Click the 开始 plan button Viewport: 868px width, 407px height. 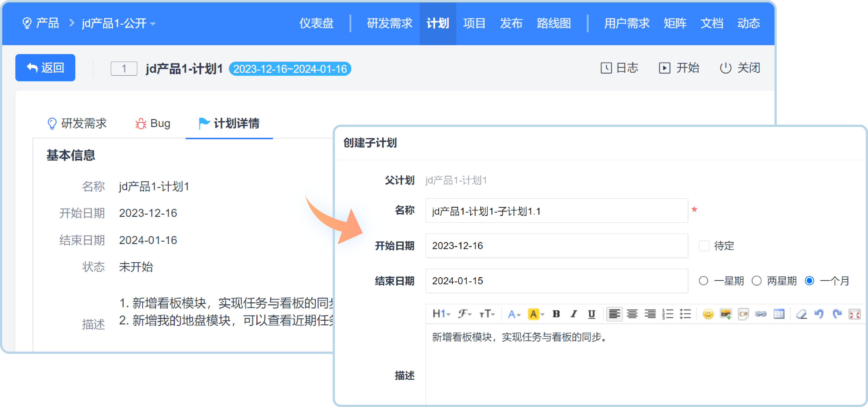(679, 68)
